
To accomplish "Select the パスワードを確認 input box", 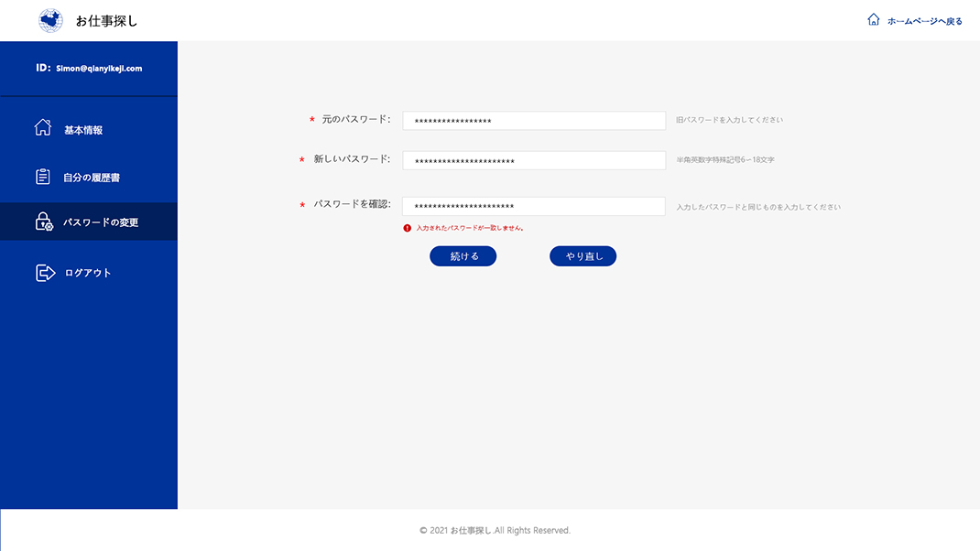I will click(x=534, y=207).
